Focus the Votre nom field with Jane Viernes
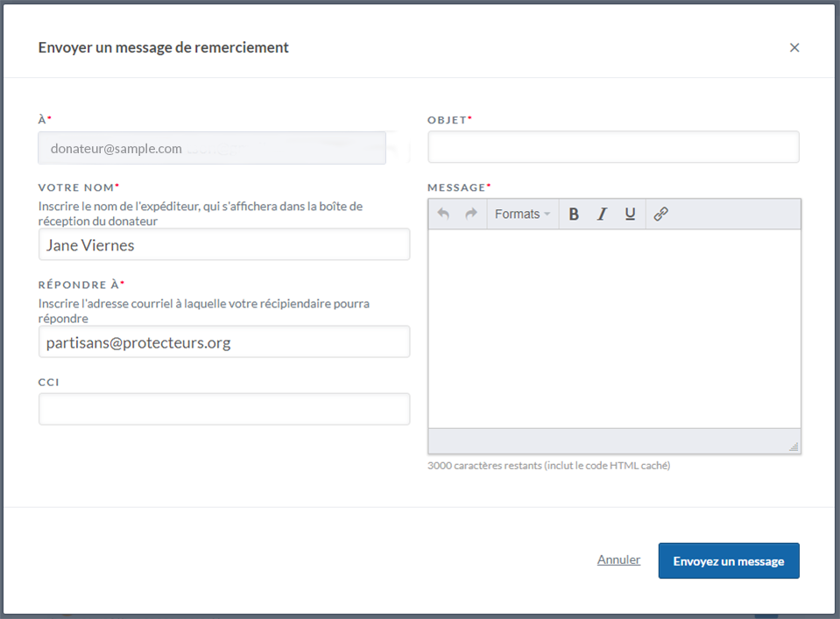 224,245
